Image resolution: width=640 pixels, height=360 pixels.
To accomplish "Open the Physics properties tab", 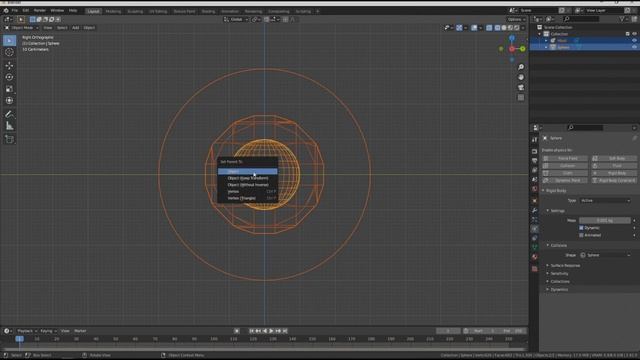I will (x=534, y=229).
